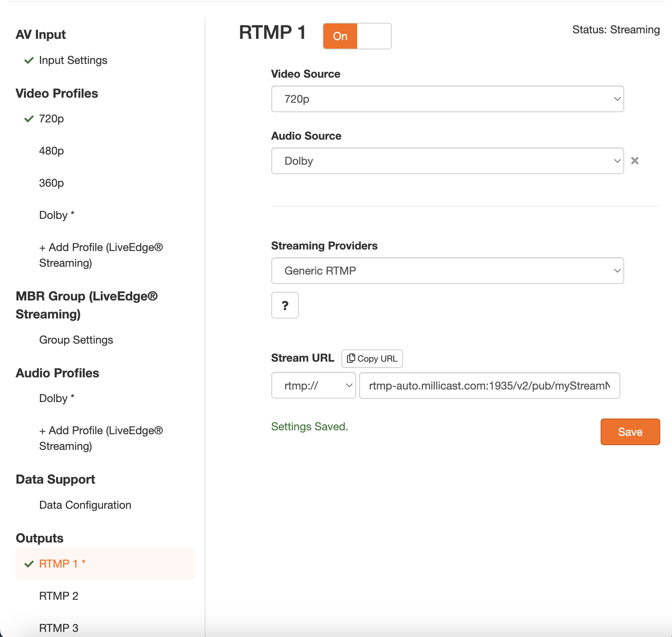The height and width of the screenshot is (637, 672).
Task: Click the question mark help button
Action: coord(285,305)
